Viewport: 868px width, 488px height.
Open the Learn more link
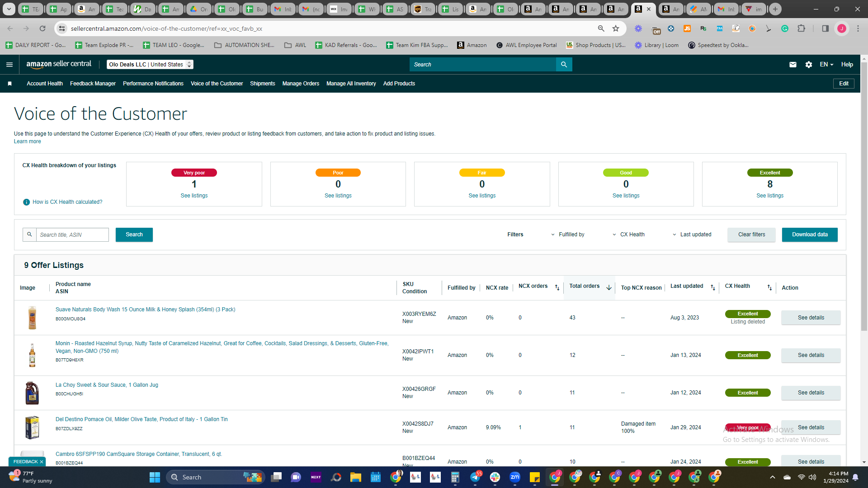pos(27,141)
